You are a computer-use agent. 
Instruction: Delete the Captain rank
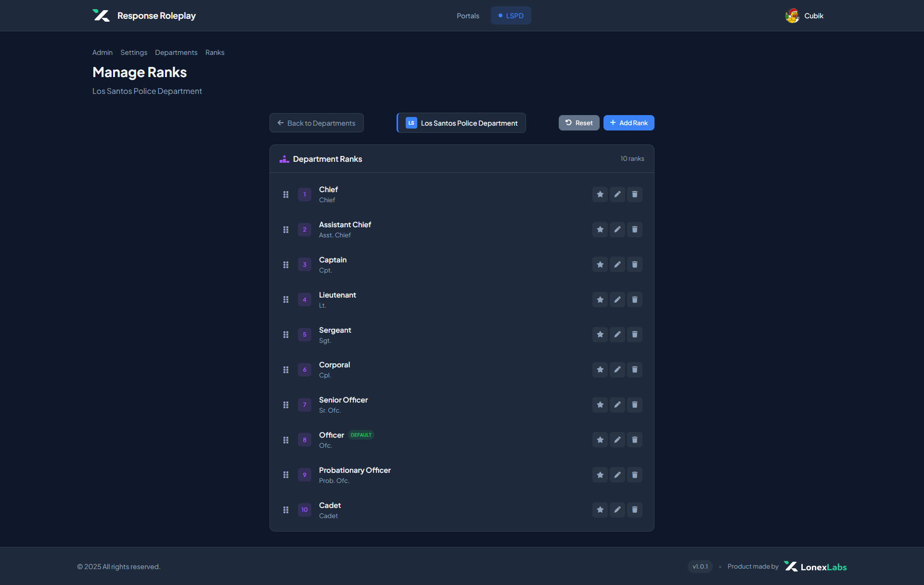coord(635,264)
